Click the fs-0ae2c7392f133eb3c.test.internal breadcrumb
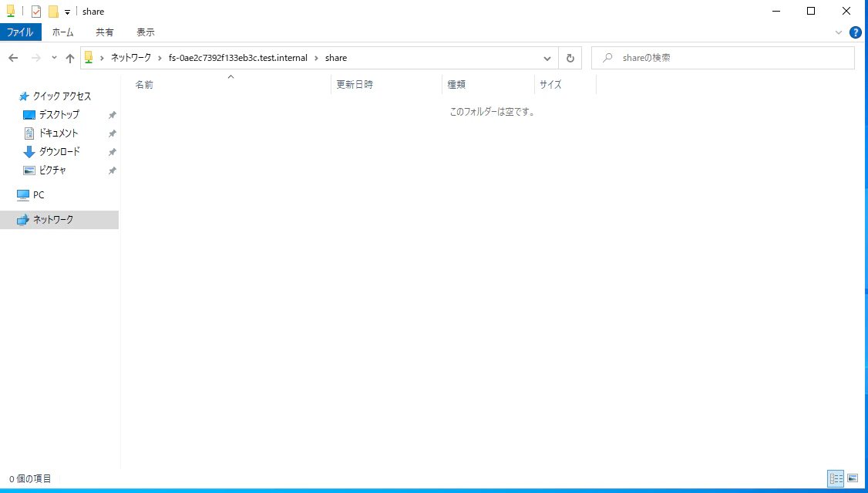 pos(238,58)
